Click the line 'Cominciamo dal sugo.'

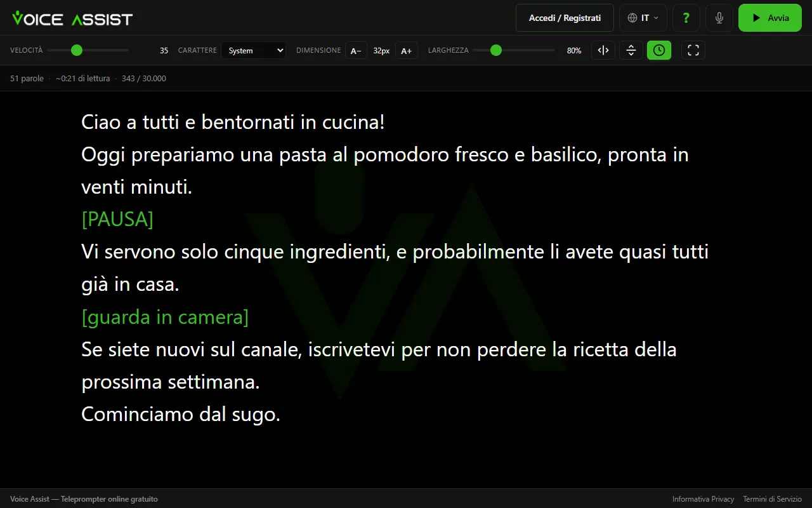point(181,414)
